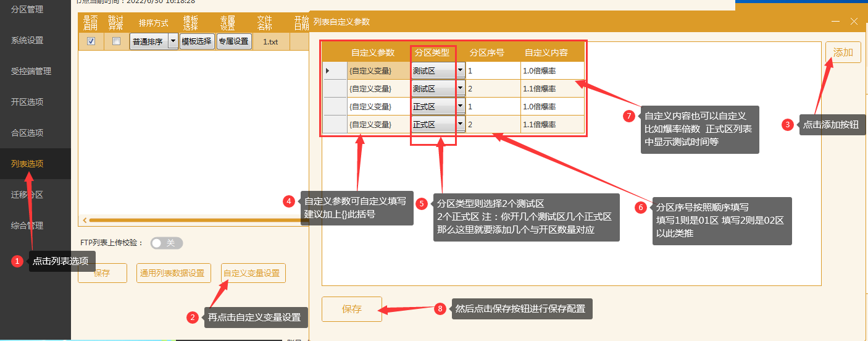Open 自定义变量设置

(253, 273)
